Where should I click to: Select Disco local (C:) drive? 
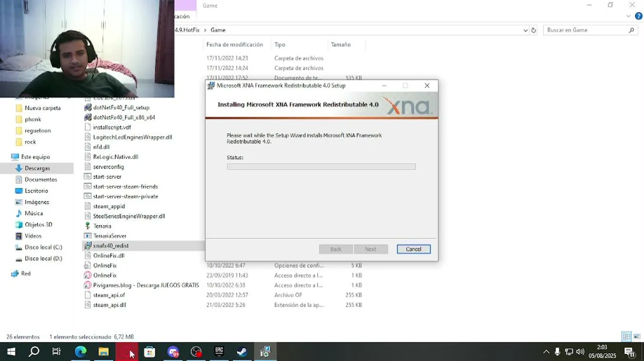tap(43, 247)
